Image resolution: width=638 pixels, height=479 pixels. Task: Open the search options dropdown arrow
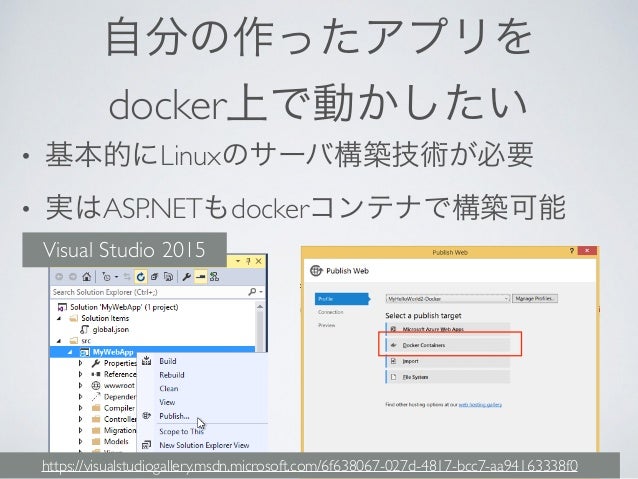[x=261, y=292]
